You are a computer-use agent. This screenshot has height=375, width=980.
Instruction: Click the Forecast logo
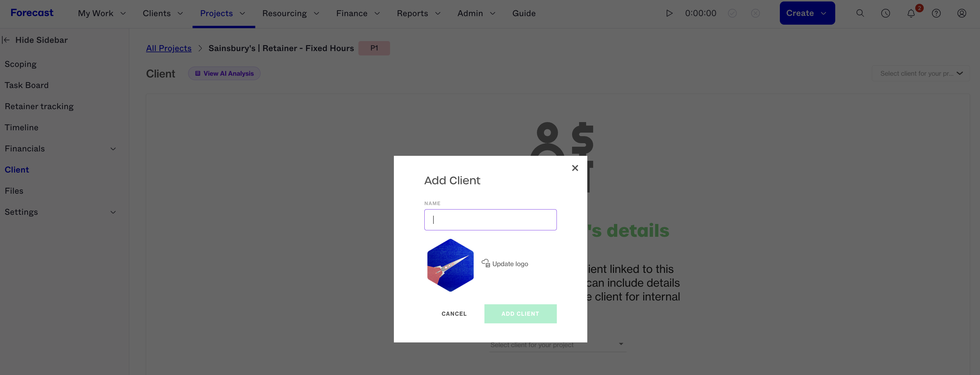click(32, 13)
